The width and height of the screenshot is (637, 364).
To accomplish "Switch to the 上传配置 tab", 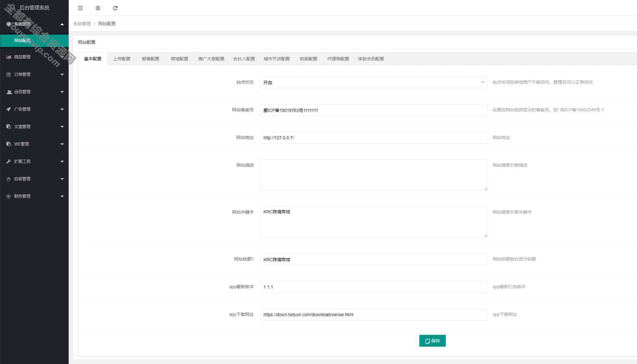I will (x=122, y=59).
